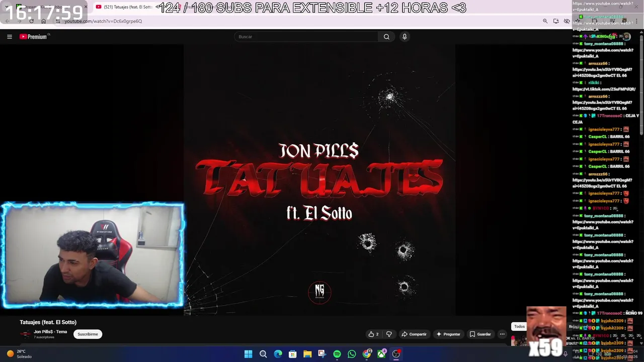Image resolution: width=644 pixels, height=362 pixels.
Task: Click the Jon Pill$ channel avatar
Action: tap(25, 334)
